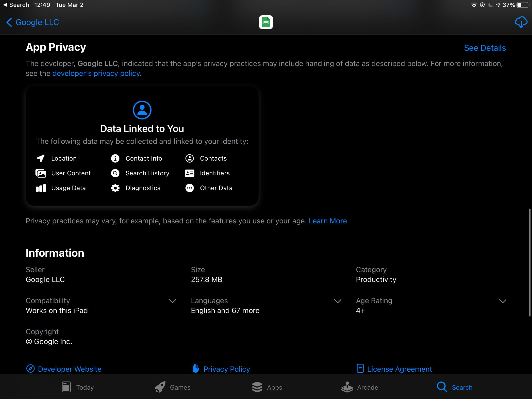Tap the Games rocket icon

pyautogui.click(x=160, y=387)
